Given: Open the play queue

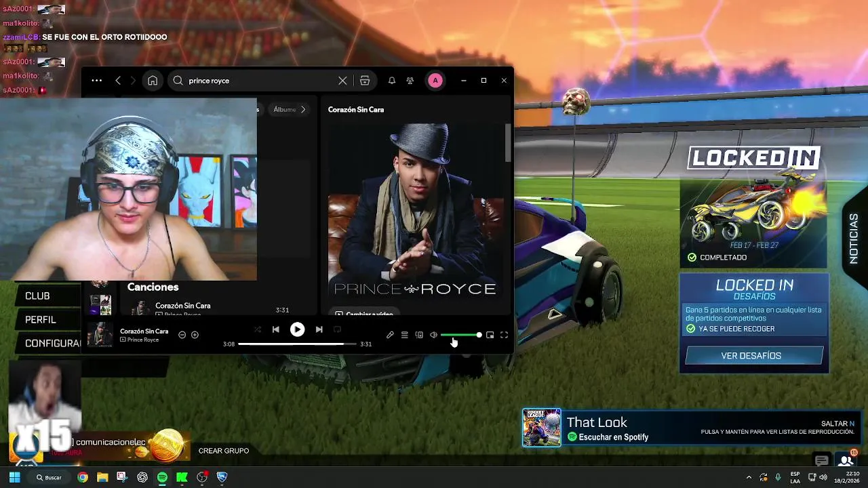Looking at the screenshot, I should pyautogui.click(x=404, y=335).
